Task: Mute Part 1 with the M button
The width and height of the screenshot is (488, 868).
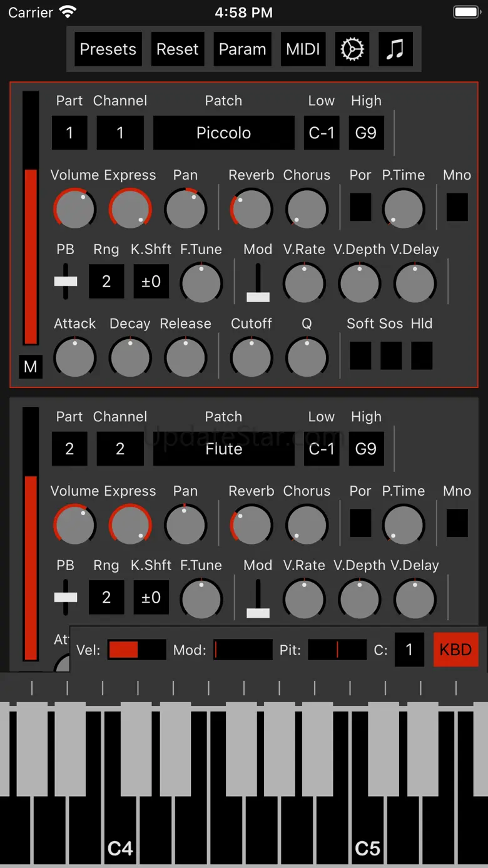Action: 31,367
